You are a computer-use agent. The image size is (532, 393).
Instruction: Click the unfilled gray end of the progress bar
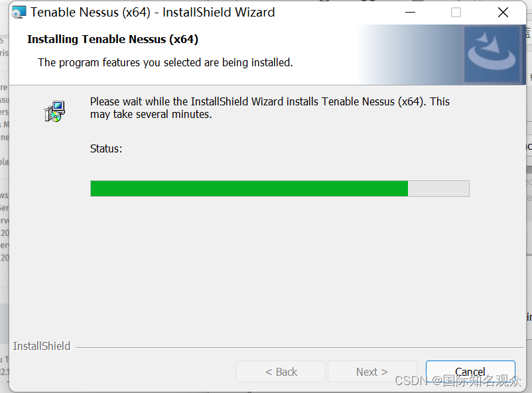[x=438, y=188]
